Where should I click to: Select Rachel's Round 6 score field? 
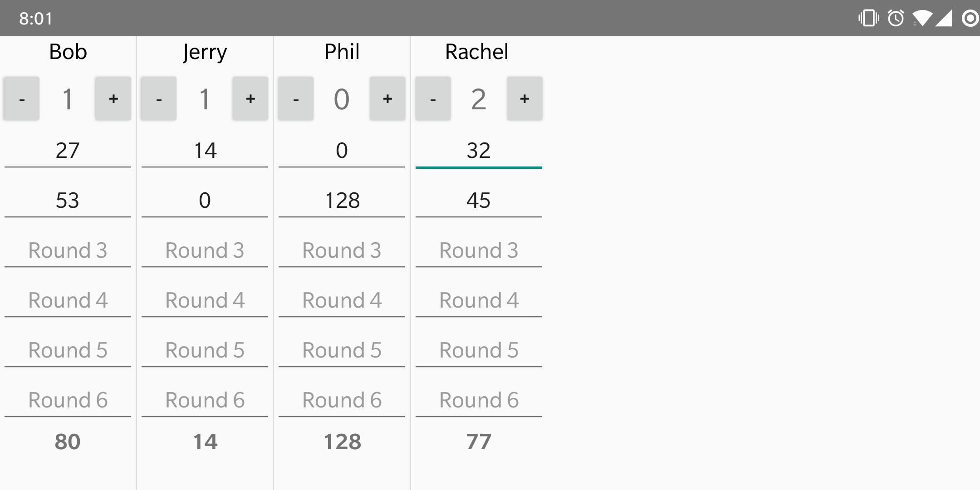coord(479,400)
